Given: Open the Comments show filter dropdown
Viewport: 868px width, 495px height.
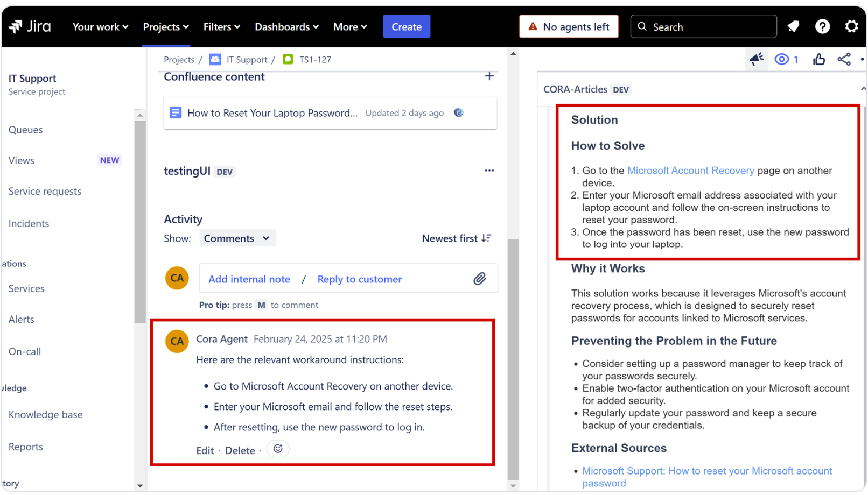Looking at the screenshot, I should [x=237, y=238].
